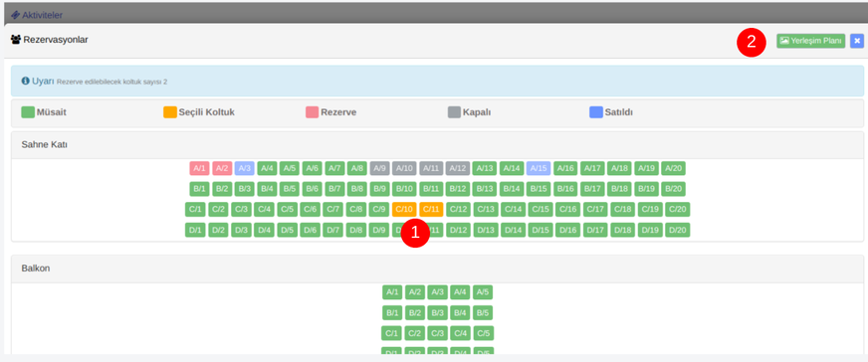This screenshot has width=868, height=362.
Task: Click closed seat A/10
Action: click(x=404, y=168)
